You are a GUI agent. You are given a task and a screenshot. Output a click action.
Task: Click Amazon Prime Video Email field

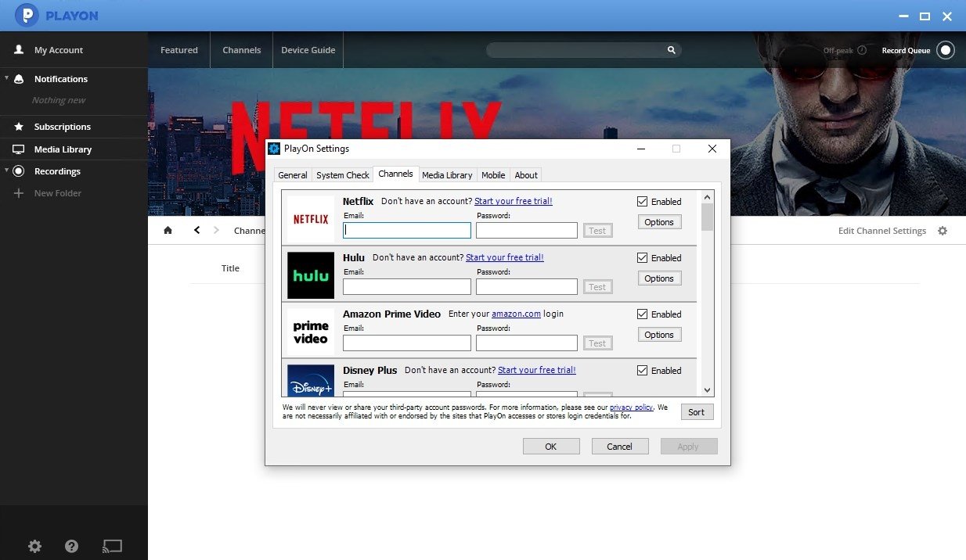pos(407,343)
